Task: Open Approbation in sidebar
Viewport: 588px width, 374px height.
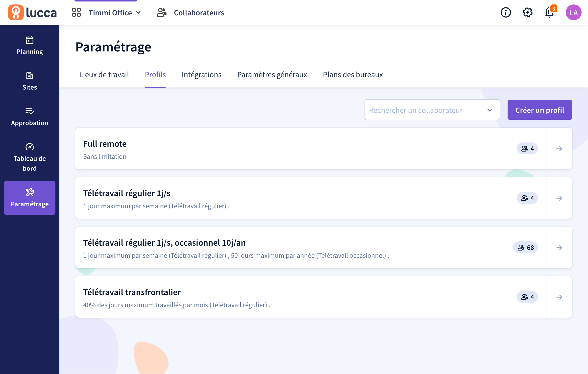Action: coord(30,117)
